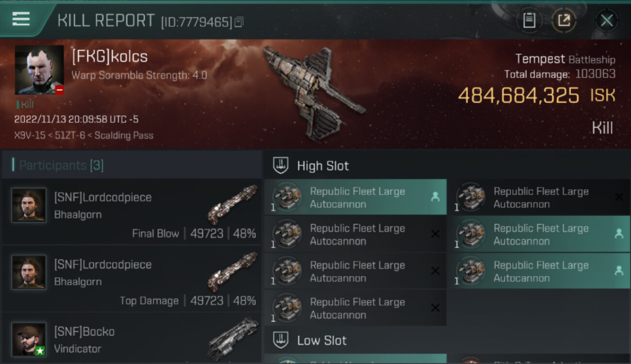Select first highlighted Republic Fleet Large Autocannon
The image size is (631, 364).
[355, 198]
